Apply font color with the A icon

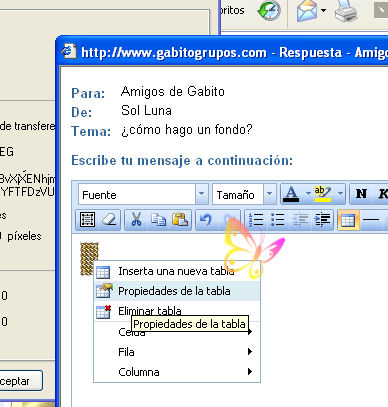coord(291,194)
